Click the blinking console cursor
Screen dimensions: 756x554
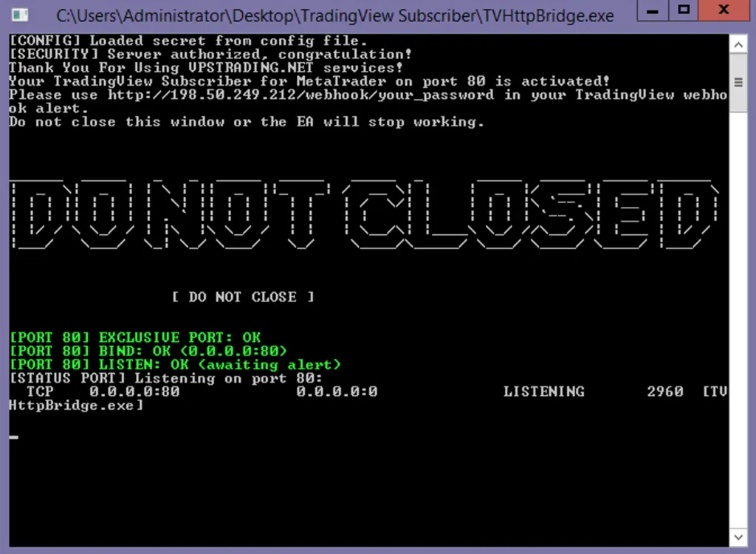click(x=13, y=437)
